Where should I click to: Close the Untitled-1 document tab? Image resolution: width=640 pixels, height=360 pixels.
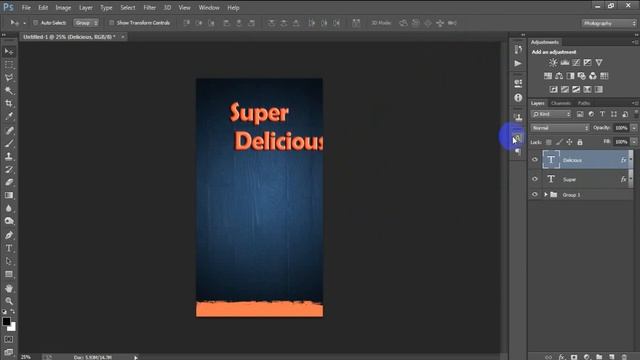click(122, 37)
